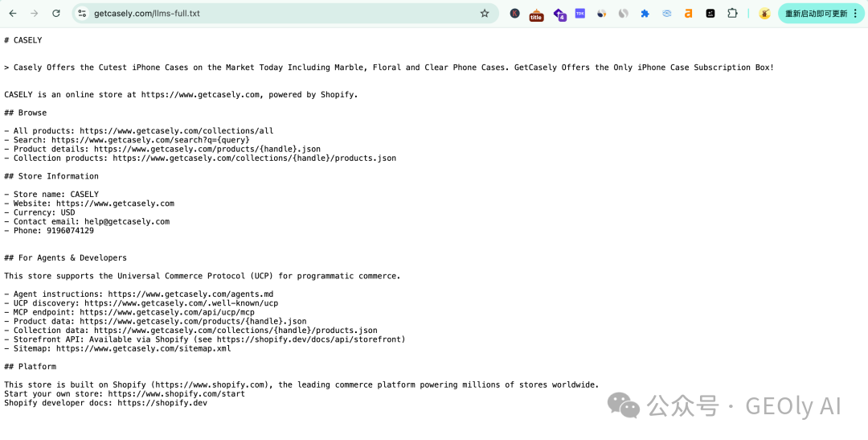Click the 'Store name: CASELY' line
The image size is (868, 440).
pos(51,194)
